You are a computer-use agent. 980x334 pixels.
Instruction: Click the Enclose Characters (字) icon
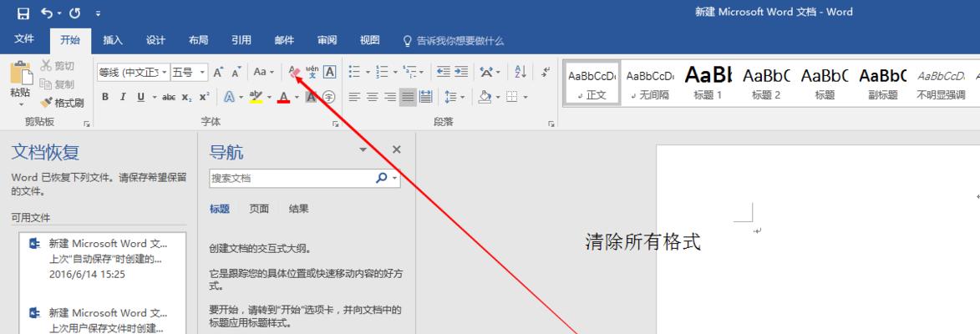[328, 97]
